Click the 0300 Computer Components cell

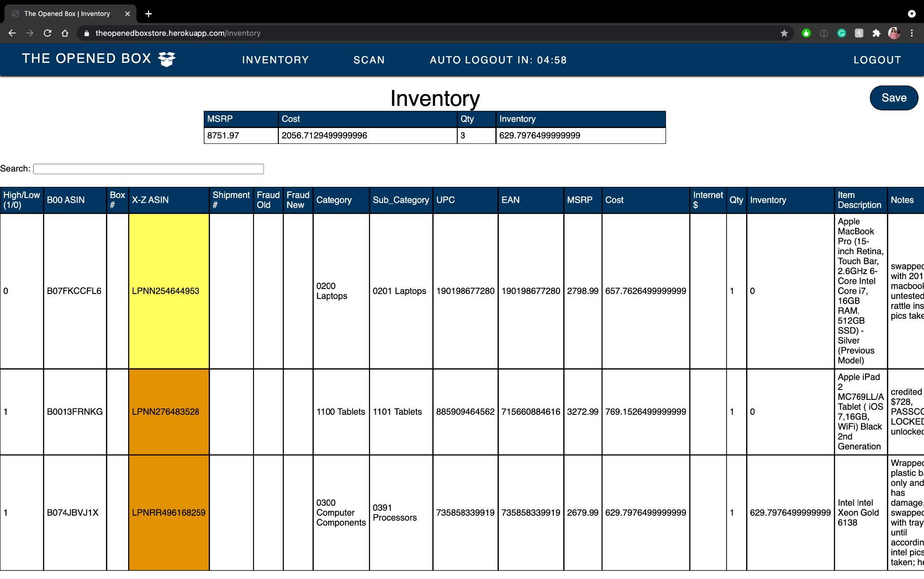(x=341, y=513)
